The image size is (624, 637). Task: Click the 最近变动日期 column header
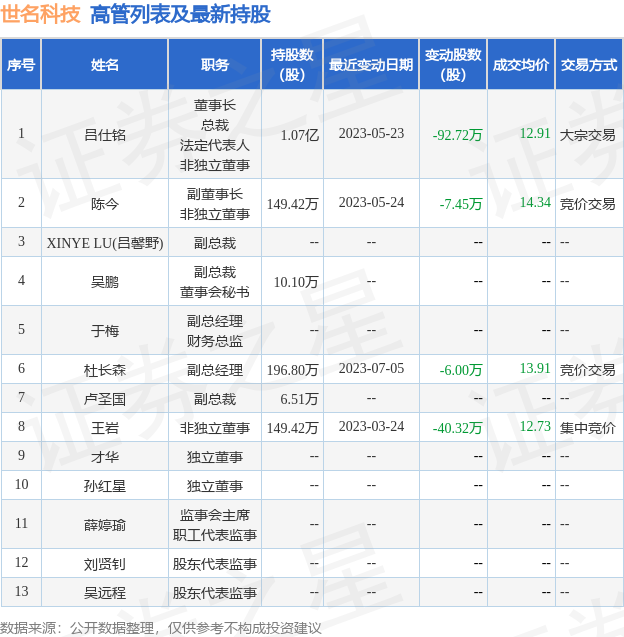click(x=371, y=65)
